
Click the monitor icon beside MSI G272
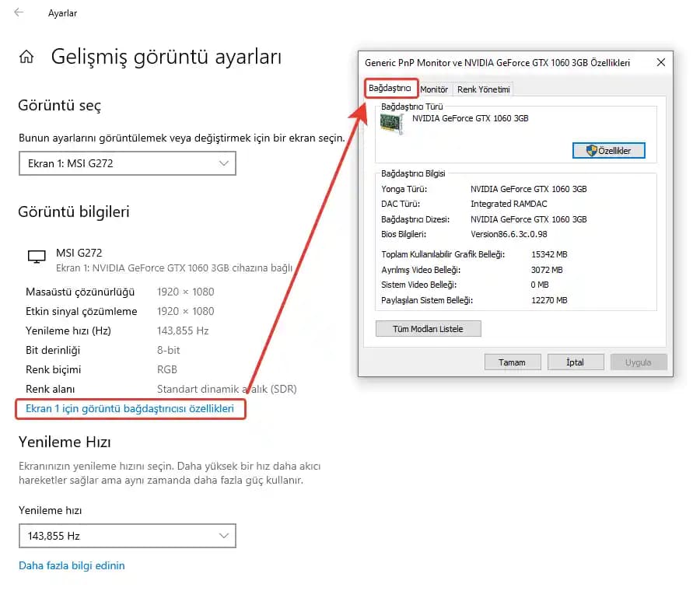point(36,255)
